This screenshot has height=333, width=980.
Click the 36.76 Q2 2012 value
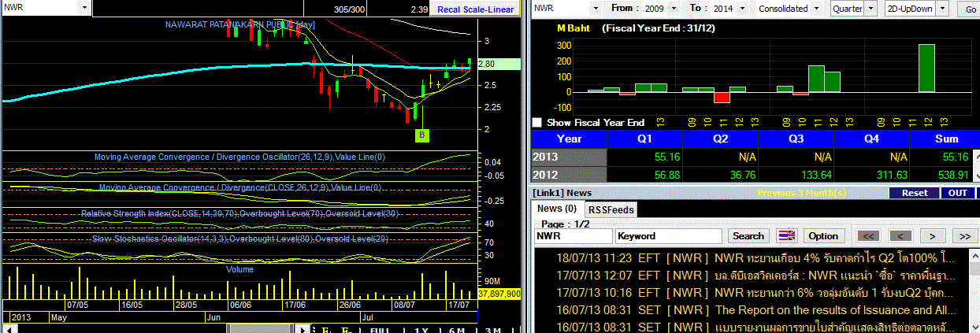click(x=742, y=175)
